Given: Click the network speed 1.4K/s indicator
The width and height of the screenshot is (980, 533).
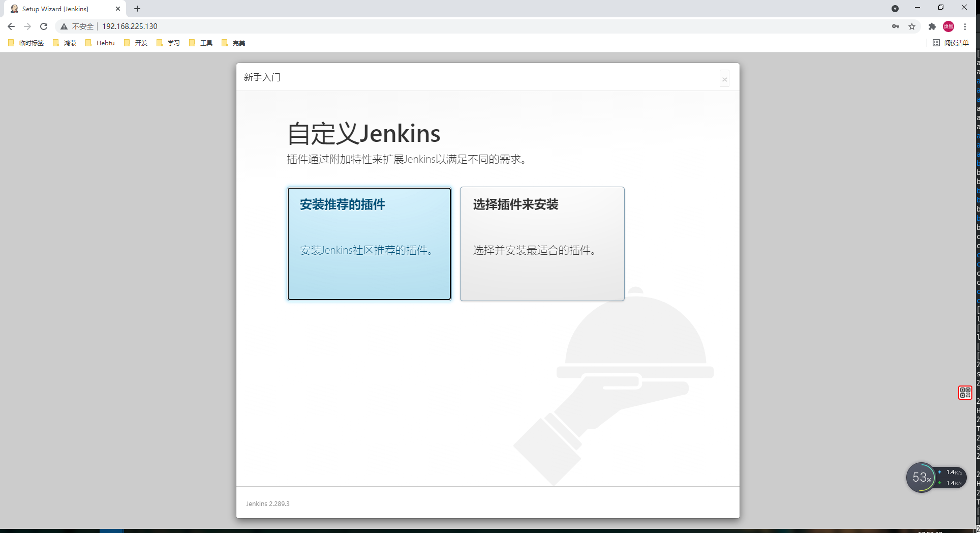Looking at the screenshot, I should coord(951,478).
